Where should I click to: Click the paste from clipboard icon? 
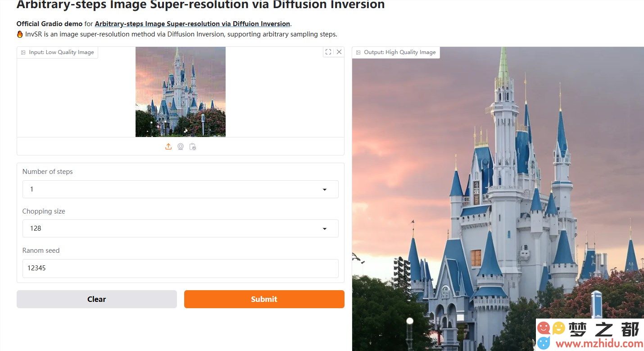(193, 146)
